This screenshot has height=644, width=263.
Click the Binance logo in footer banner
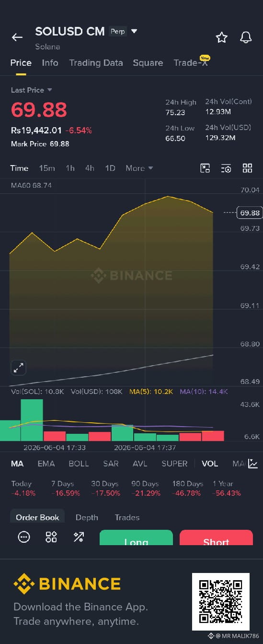click(x=67, y=584)
